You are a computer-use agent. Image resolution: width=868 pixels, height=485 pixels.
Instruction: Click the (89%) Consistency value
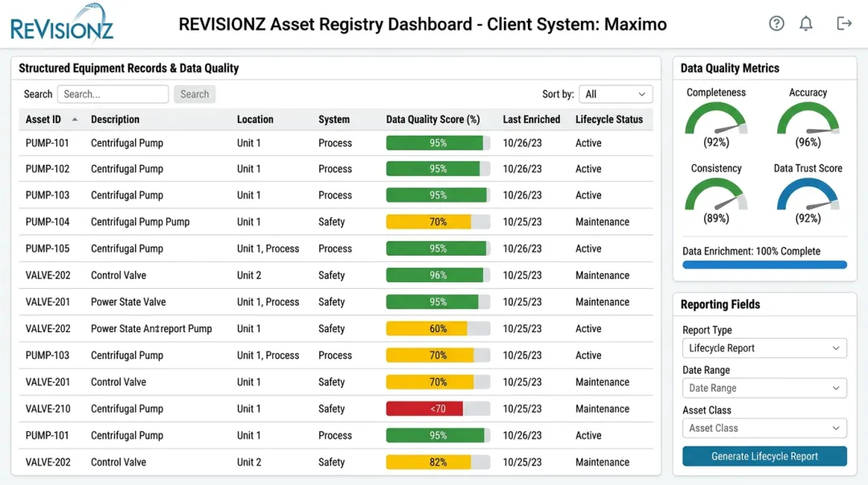(716, 219)
